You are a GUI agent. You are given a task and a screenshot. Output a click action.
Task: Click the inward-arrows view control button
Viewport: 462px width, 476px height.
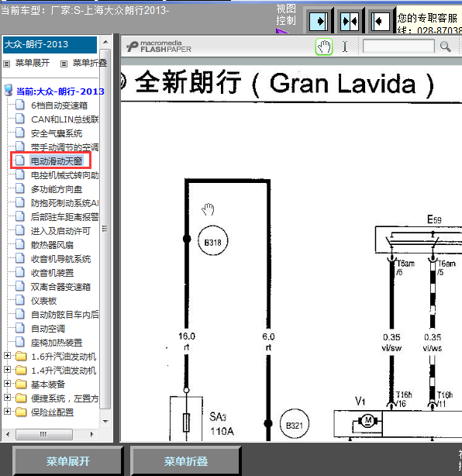click(x=350, y=21)
